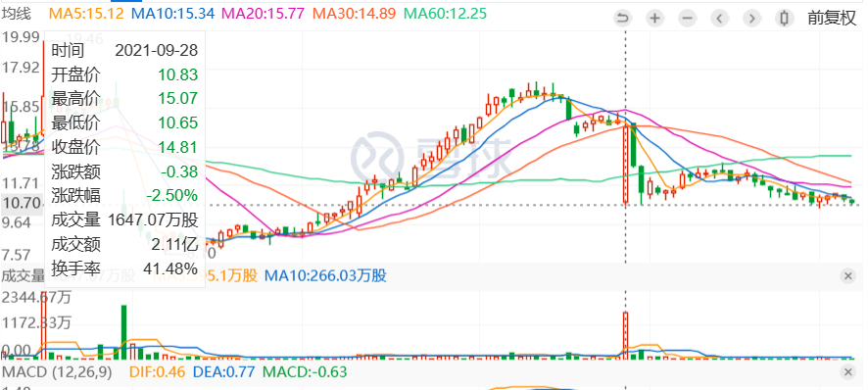Screen dimensions: 868x390
Task: Click the 10.70 current price axis marker
Action: pos(22,204)
